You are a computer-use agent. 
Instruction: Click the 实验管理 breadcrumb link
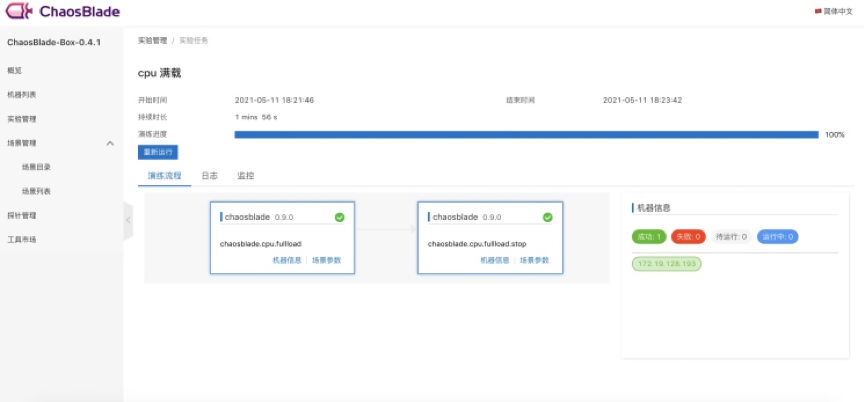152,41
